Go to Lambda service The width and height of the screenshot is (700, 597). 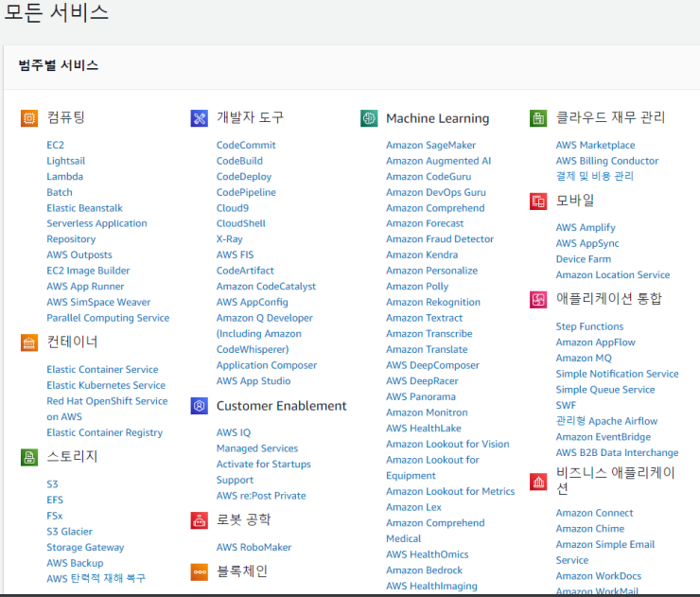click(64, 176)
